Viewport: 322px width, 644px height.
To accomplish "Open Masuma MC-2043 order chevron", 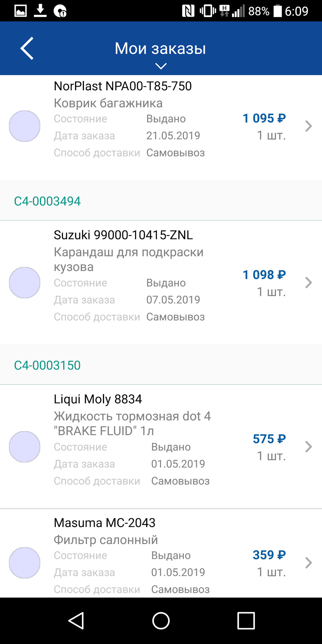I will pos(308,563).
